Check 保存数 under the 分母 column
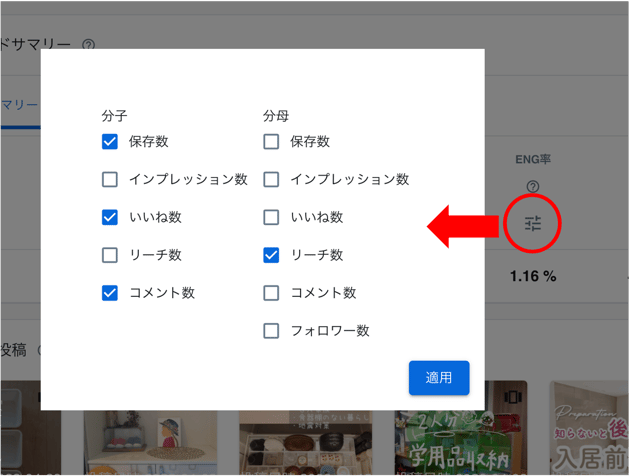This screenshot has height=476, width=629. pyautogui.click(x=271, y=142)
